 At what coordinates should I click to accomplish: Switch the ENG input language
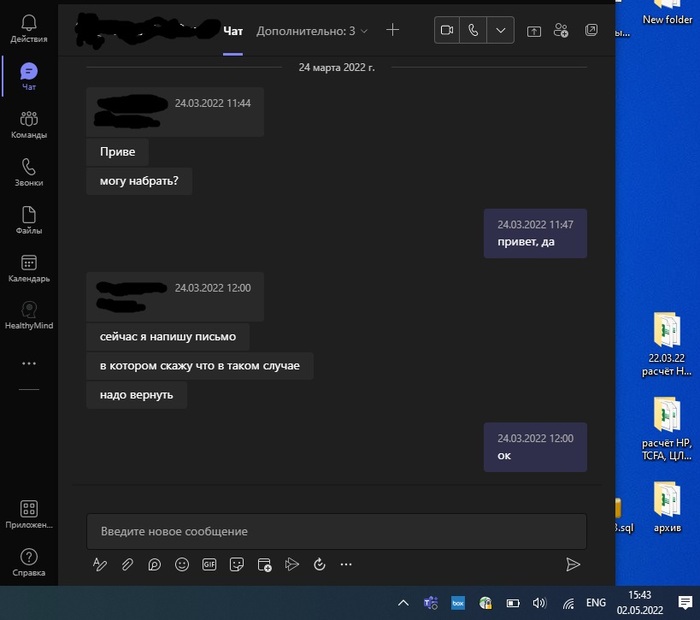tap(596, 603)
